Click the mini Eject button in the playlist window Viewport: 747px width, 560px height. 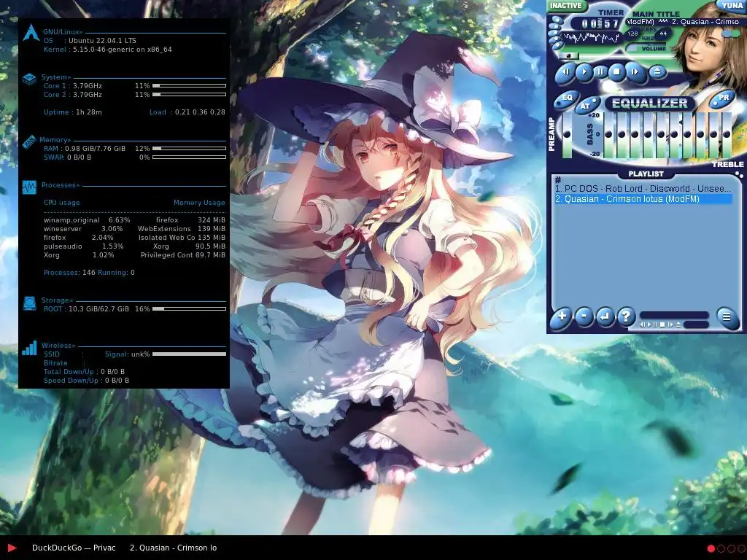tap(678, 324)
